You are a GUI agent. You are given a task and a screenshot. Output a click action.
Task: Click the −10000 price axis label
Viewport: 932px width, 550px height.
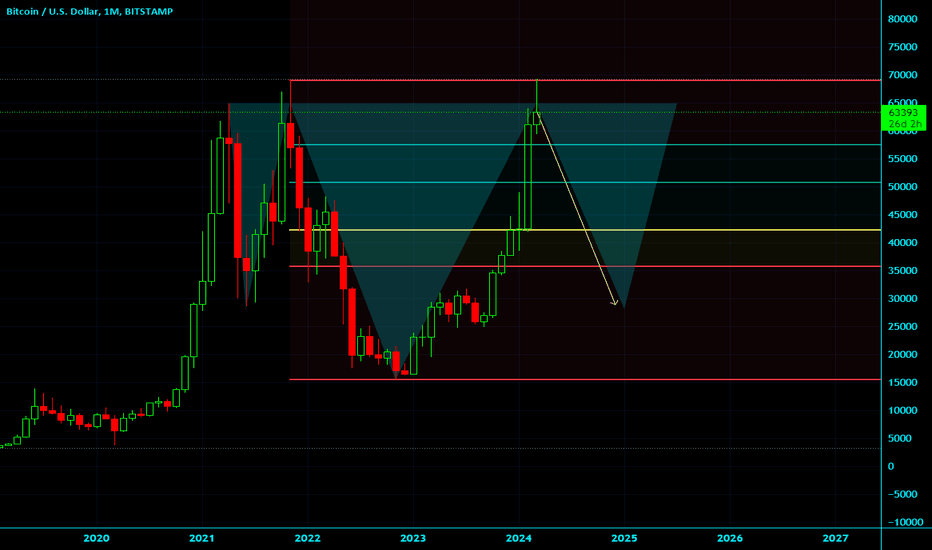tap(905, 522)
